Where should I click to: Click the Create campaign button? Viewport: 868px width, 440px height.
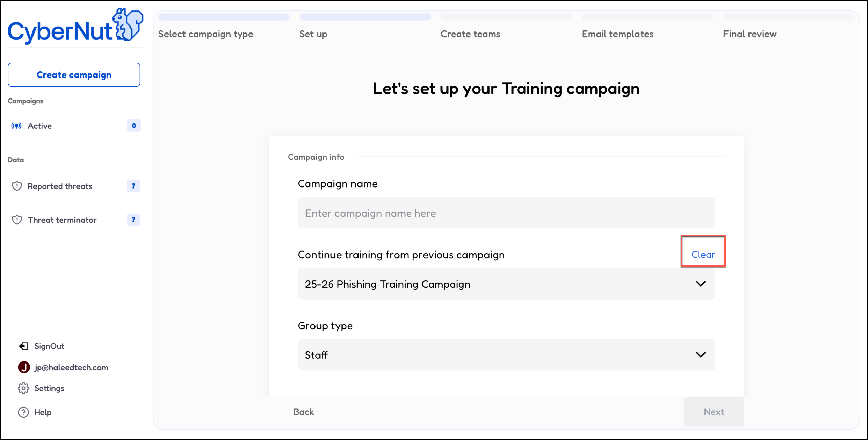(74, 75)
